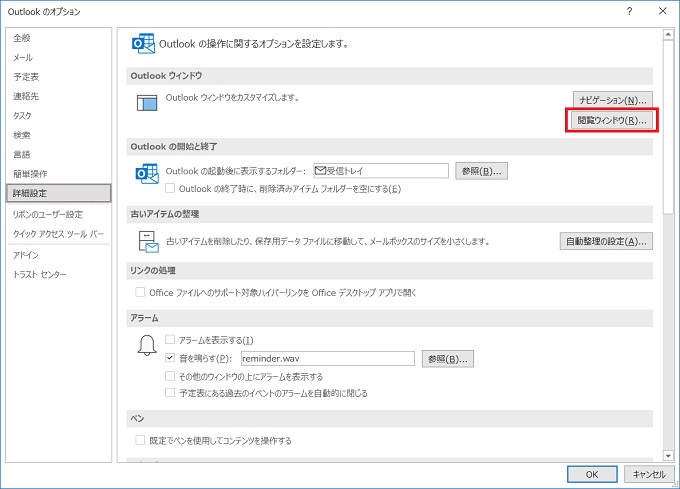Browse for the reminder sound file

pyautogui.click(x=448, y=359)
